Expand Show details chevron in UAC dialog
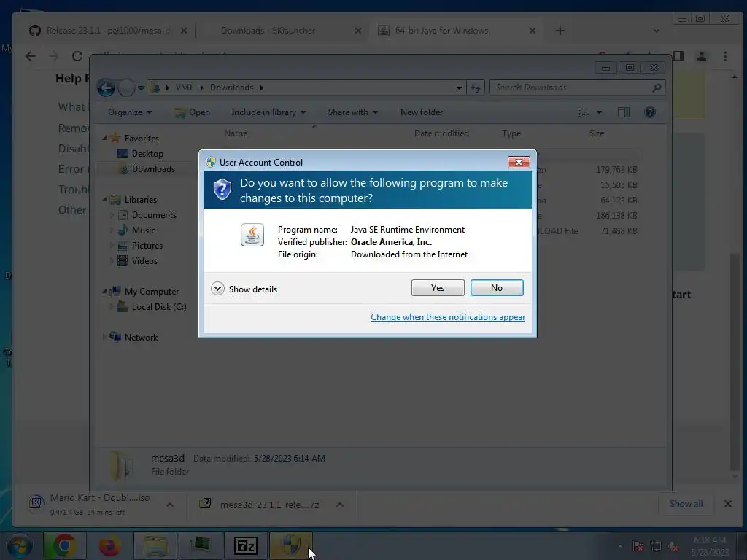The width and height of the screenshot is (747, 560). [x=217, y=289]
